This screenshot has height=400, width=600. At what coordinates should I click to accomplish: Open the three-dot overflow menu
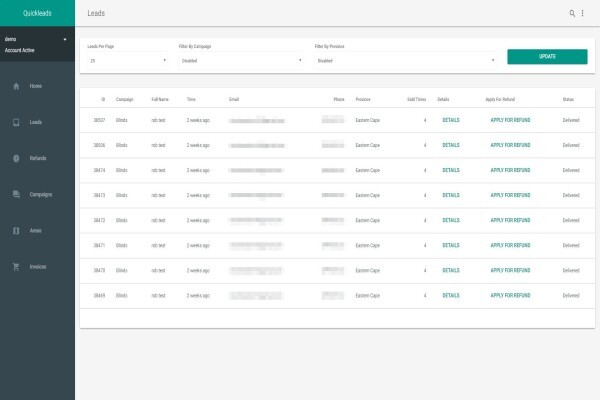582,13
